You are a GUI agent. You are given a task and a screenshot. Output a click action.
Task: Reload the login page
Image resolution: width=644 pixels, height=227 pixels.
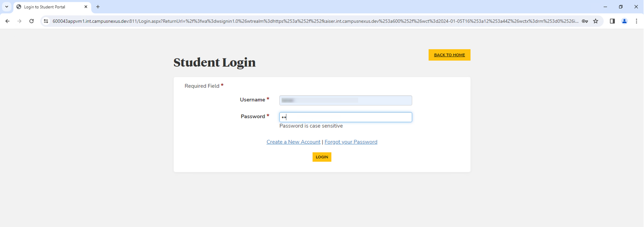[x=31, y=21]
